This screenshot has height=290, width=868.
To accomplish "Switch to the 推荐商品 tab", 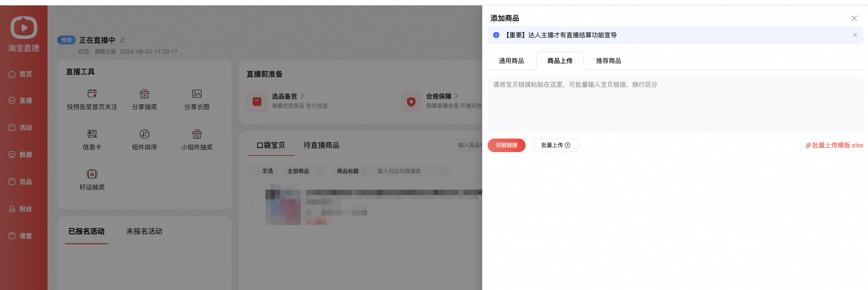I will pyautogui.click(x=608, y=61).
